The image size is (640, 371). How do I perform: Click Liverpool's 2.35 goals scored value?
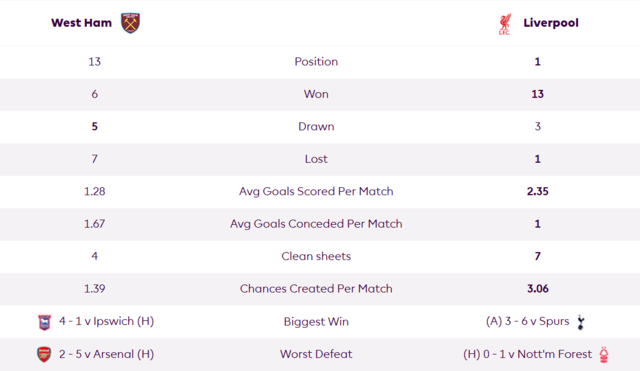[538, 191]
